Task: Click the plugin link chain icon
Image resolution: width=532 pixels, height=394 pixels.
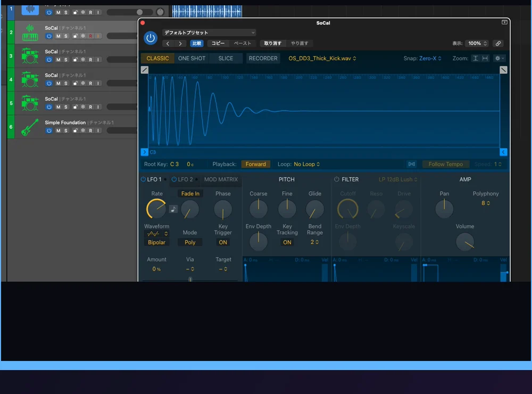Action: 498,44
